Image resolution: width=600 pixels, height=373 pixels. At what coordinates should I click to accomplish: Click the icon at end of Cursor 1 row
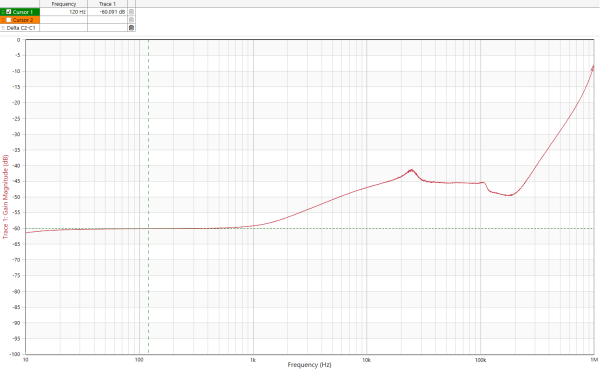click(x=131, y=12)
